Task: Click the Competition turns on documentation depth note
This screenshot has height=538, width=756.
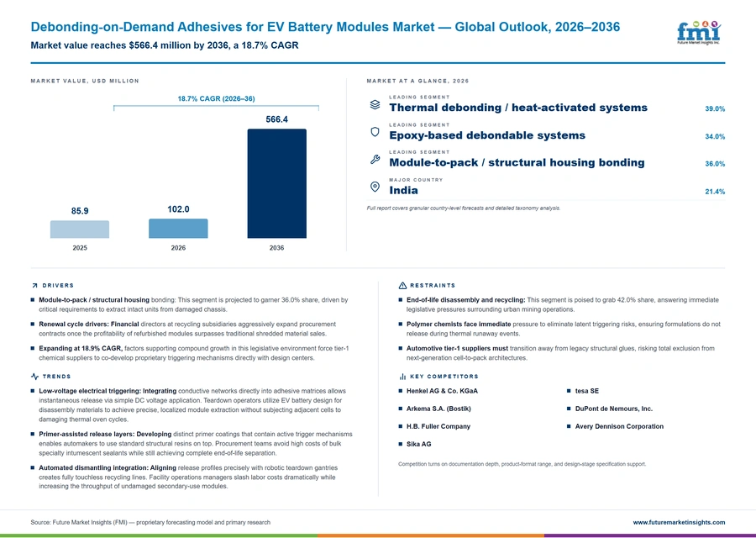Action: click(x=522, y=464)
